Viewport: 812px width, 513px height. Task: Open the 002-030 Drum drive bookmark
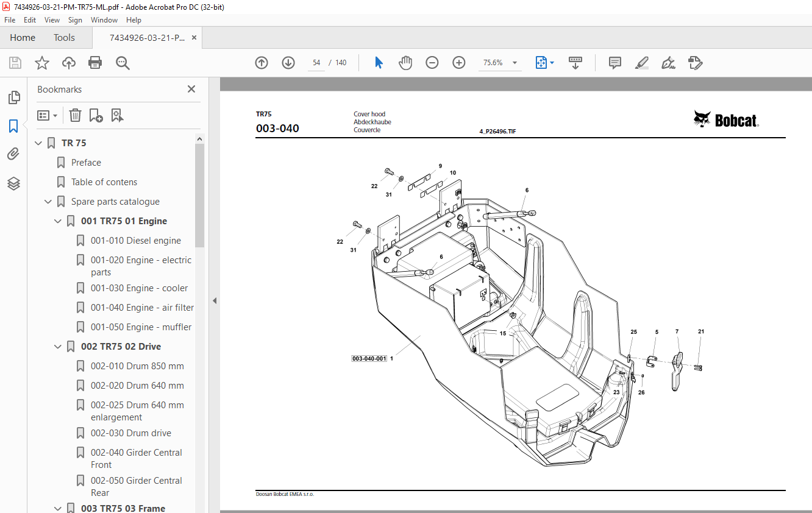click(x=131, y=433)
